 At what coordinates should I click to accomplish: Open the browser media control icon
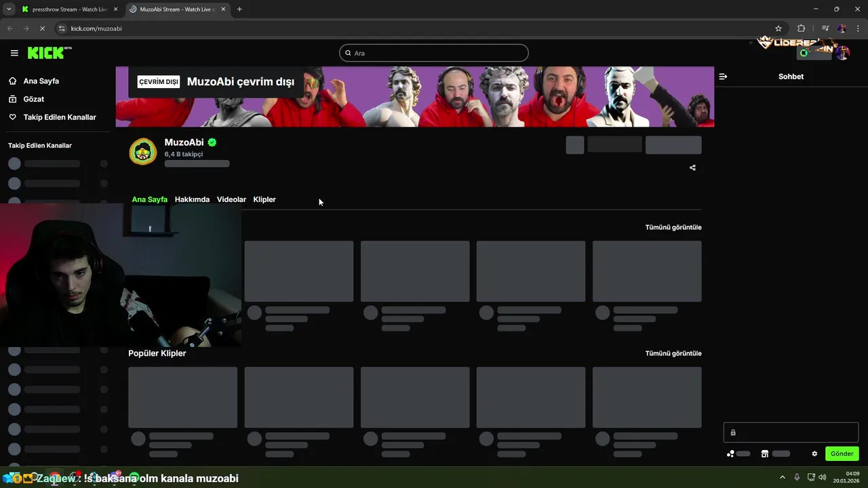tap(825, 28)
